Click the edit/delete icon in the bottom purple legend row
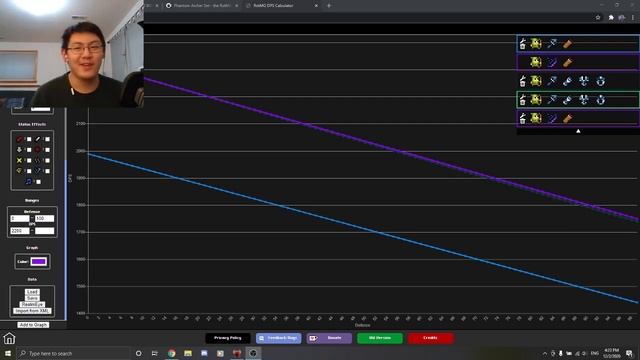Viewport: 640px width, 360px height. point(522,118)
